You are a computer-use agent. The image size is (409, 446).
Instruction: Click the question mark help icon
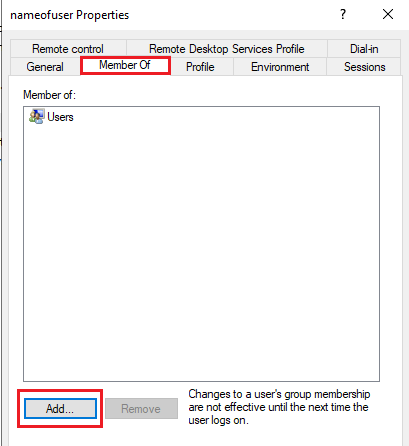click(343, 14)
